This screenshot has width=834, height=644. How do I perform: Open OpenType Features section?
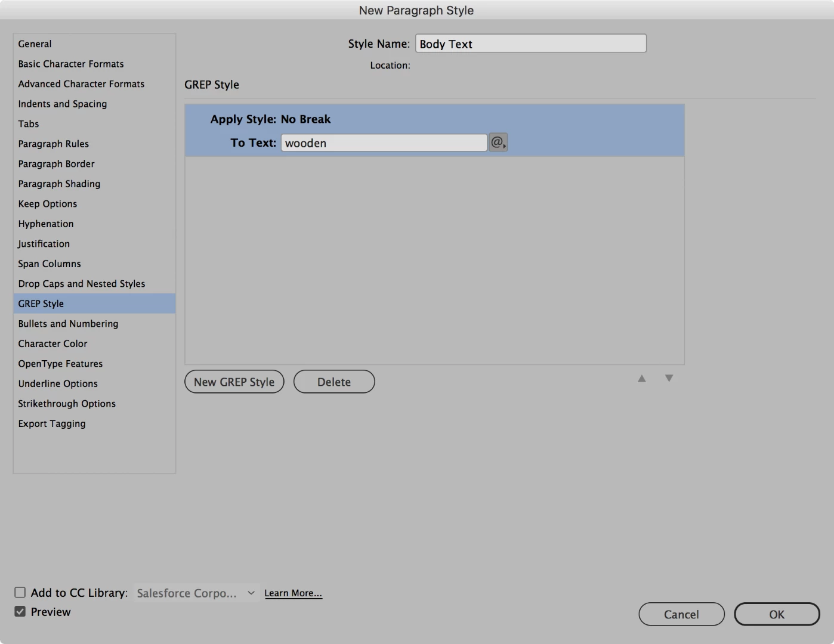point(94,363)
